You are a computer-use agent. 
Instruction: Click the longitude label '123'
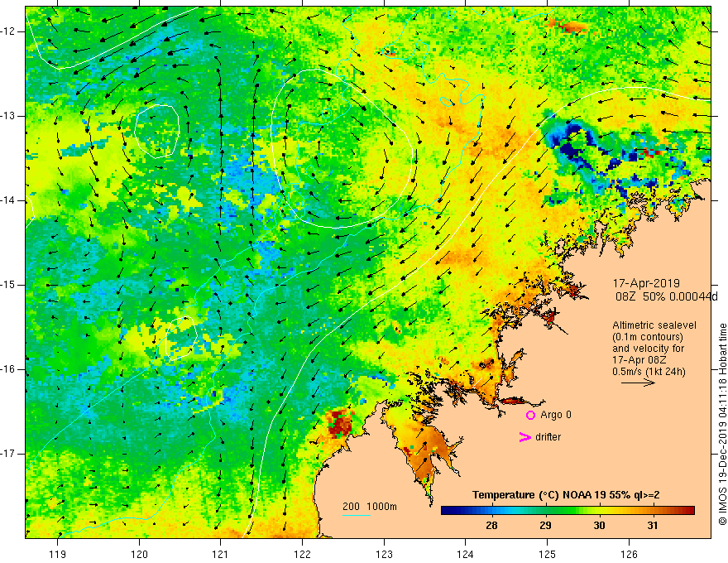point(384,554)
